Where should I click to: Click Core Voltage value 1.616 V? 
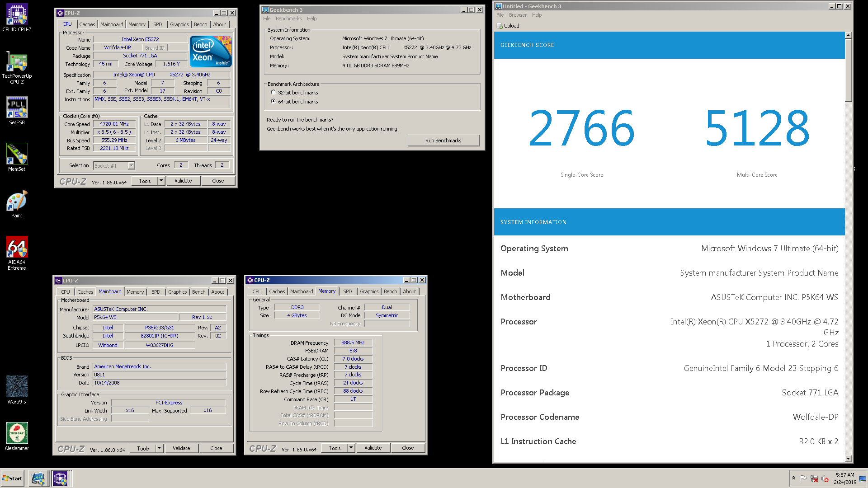(171, 64)
